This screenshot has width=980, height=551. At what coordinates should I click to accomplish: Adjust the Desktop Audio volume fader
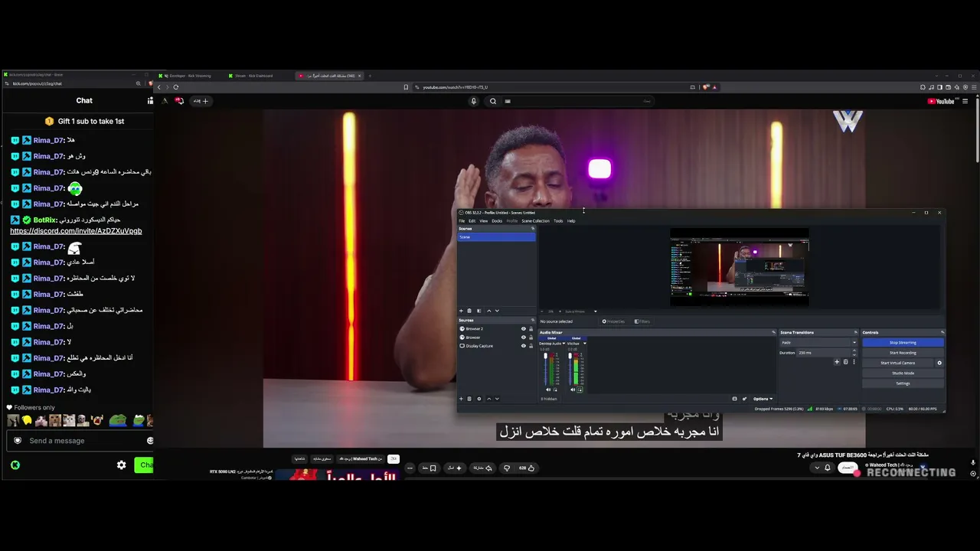point(545,369)
